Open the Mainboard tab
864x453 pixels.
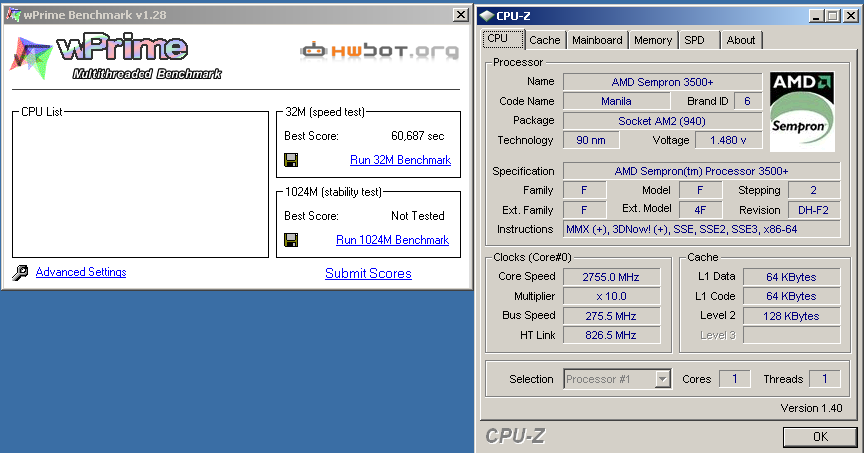(597, 40)
